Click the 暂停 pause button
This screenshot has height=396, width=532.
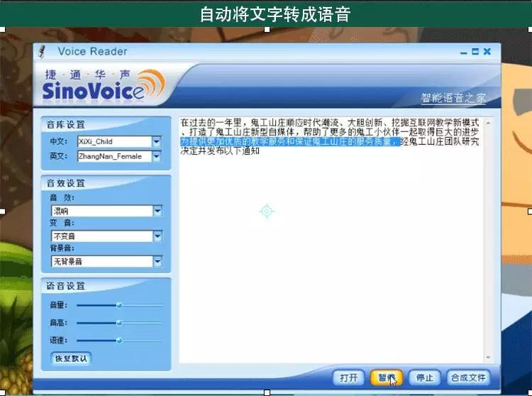point(387,378)
